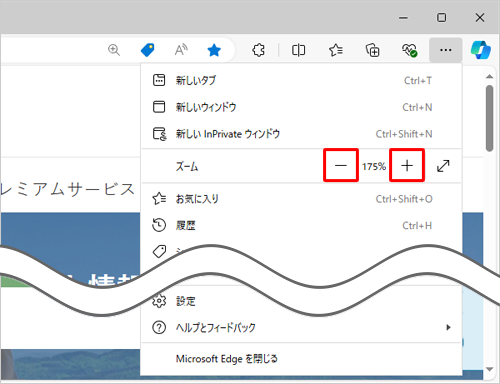The width and height of the screenshot is (500, 384).
Task: Click the InPrivate window icon
Action: click(159, 134)
